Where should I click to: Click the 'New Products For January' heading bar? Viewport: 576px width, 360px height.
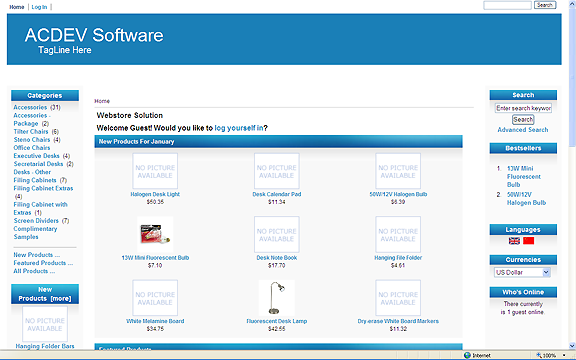point(278,141)
